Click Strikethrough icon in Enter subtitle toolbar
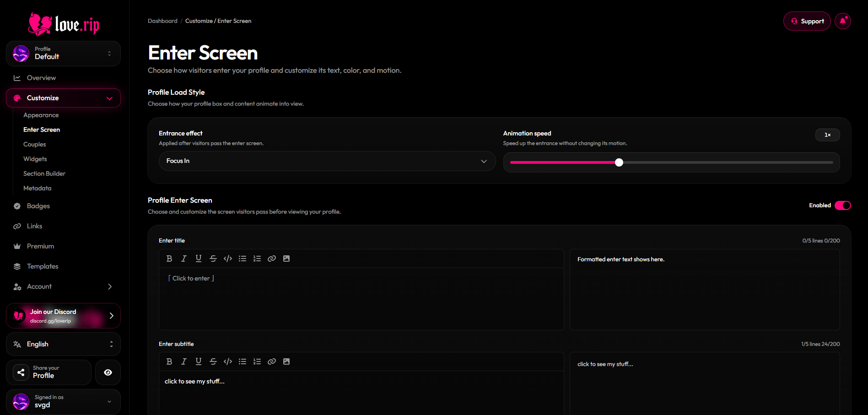This screenshot has width=868, height=415. (213, 361)
